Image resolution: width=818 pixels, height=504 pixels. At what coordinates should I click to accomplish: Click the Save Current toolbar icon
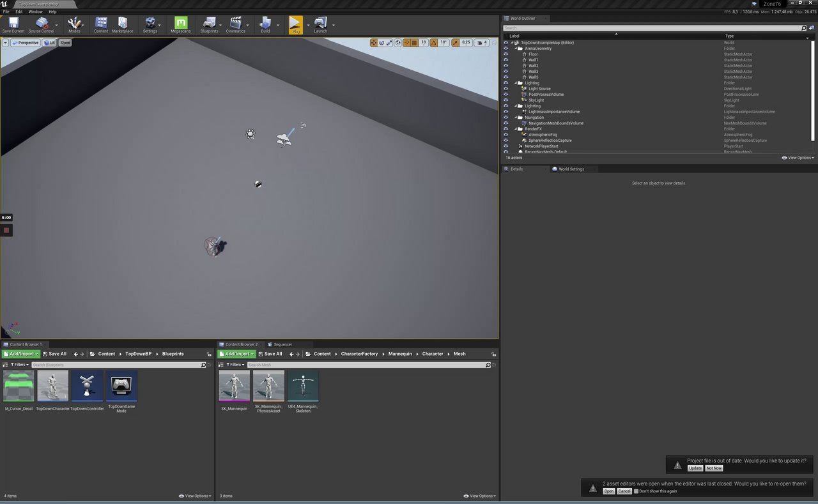click(x=13, y=25)
